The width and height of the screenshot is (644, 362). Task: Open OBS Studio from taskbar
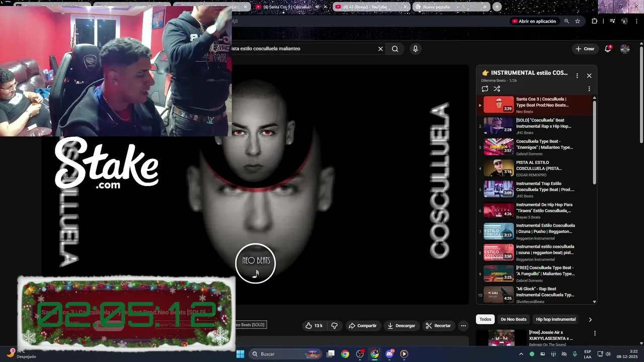[x=360, y=354]
